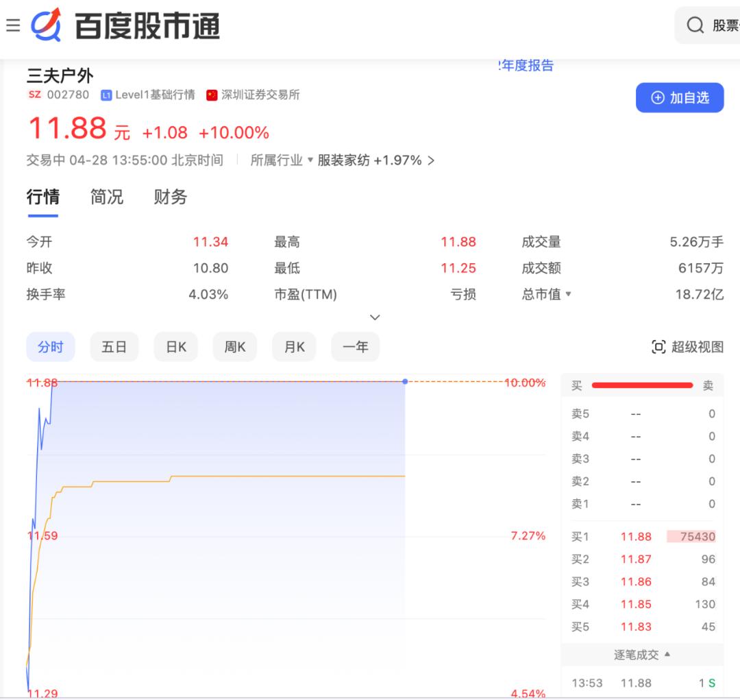Click the buy-sell ratio bar

(x=642, y=385)
